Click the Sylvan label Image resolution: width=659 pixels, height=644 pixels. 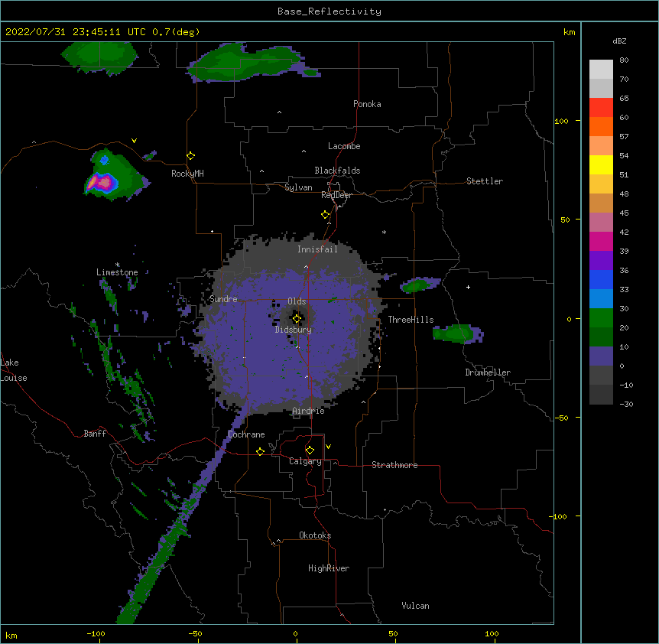pos(298,187)
